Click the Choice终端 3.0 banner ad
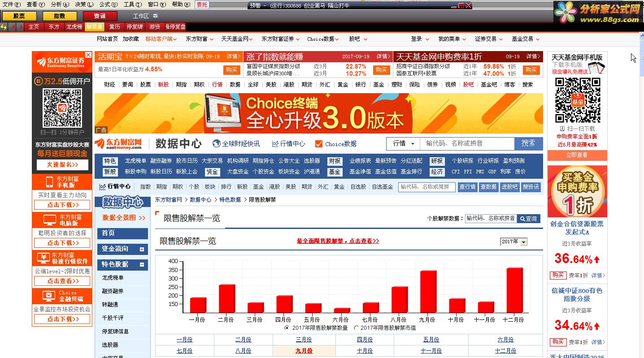Screen dimensions: 644x358 point(318,113)
